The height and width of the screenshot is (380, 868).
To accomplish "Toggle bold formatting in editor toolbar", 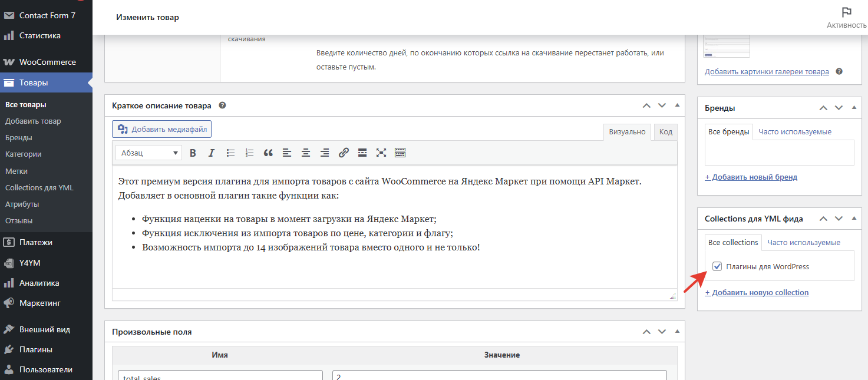I will pyautogui.click(x=193, y=153).
